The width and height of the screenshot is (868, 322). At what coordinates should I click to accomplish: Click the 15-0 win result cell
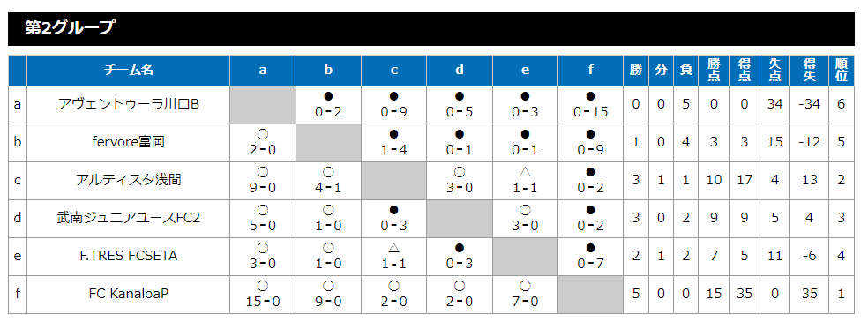pos(263,294)
